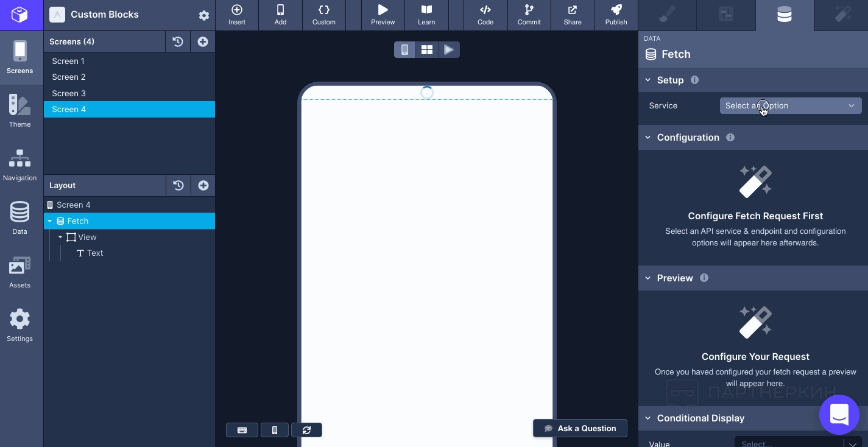This screenshot has width=868, height=447.
Task: Click the Publish rocket icon
Action: [616, 15]
